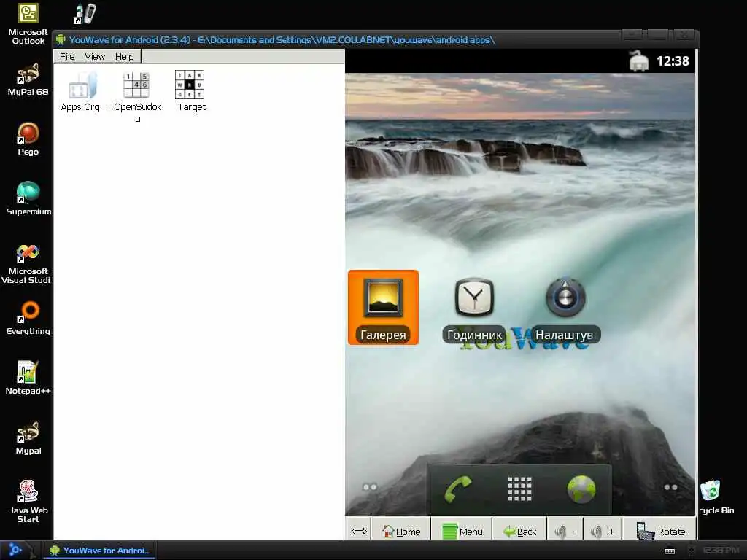
Task: Tap the green phone dialer icon
Action: click(458, 489)
